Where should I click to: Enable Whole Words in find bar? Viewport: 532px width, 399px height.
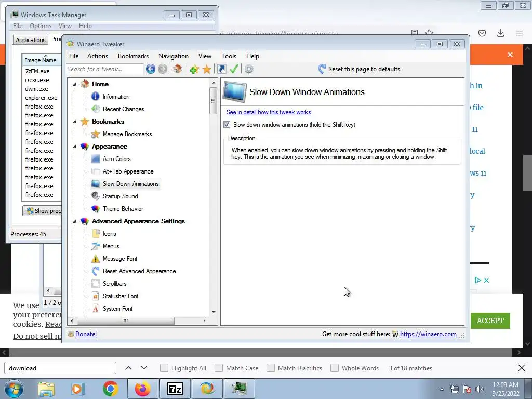pyautogui.click(x=334, y=368)
